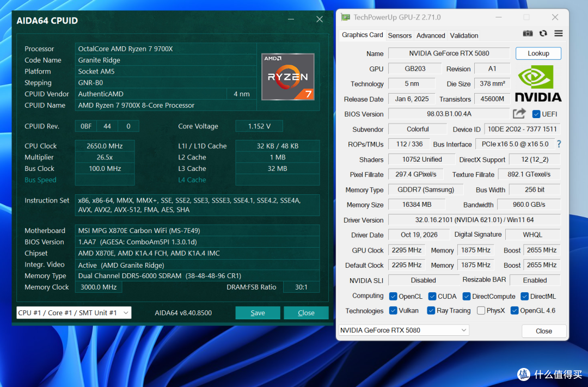Close AIDA64 CPUID via title bar X
This screenshot has width=588, height=387.
[x=320, y=19]
